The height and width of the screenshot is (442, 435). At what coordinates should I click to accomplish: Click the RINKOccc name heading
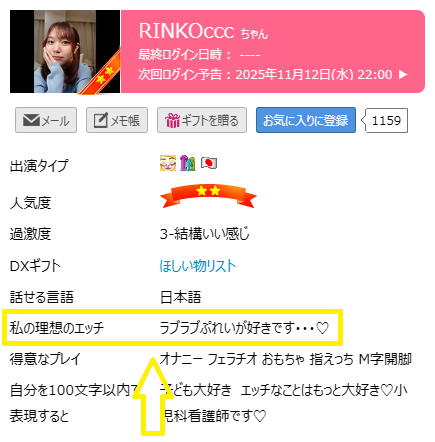(x=186, y=31)
